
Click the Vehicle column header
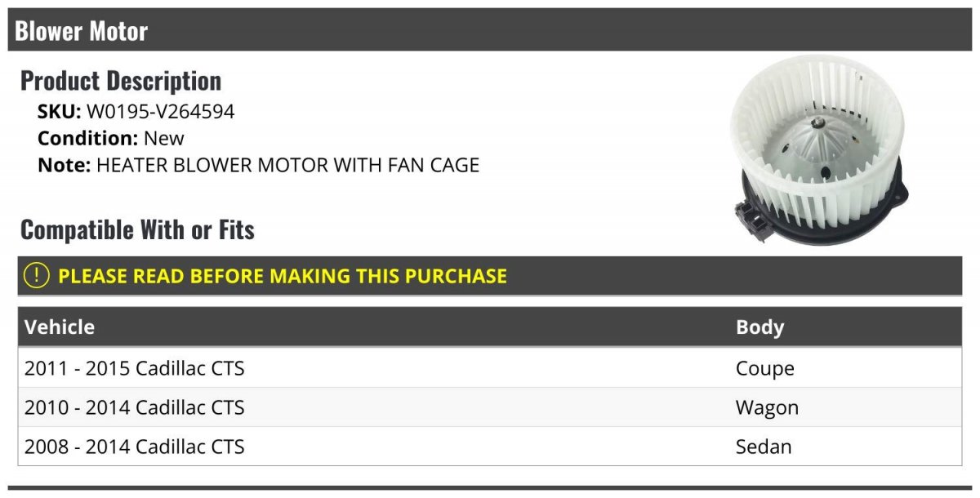coord(60,327)
